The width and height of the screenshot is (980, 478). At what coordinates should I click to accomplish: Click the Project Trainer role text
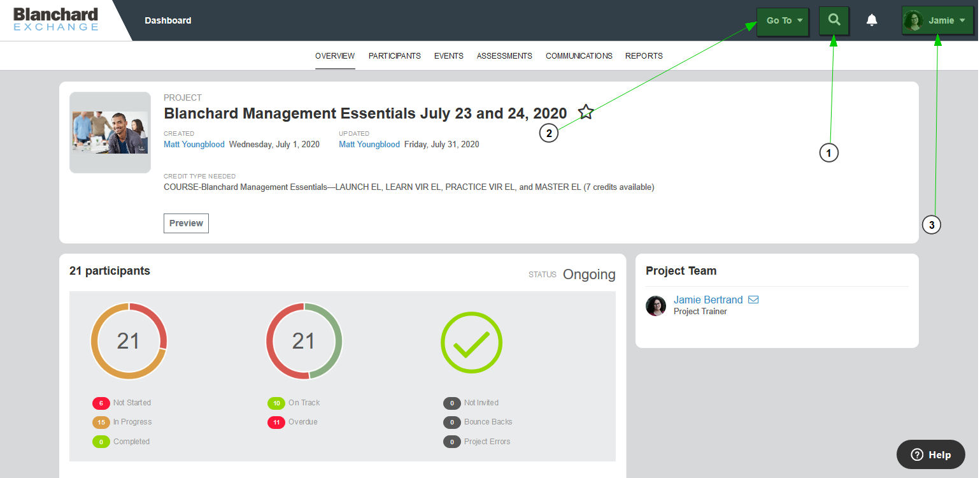[700, 312]
